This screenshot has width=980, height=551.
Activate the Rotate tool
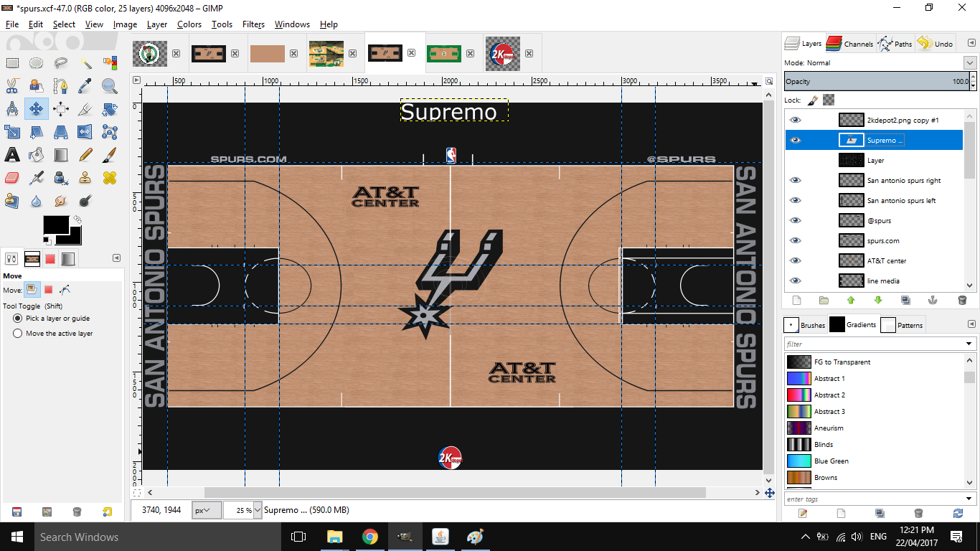tap(110, 109)
